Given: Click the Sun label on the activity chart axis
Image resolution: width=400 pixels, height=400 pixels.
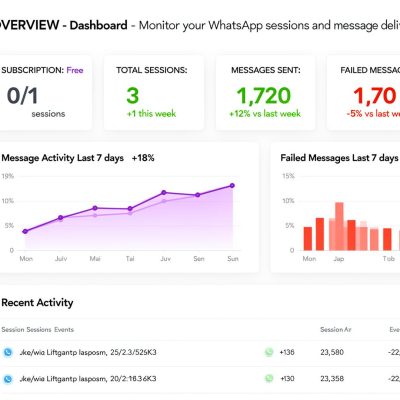Looking at the screenshot, I should point(233,259).
